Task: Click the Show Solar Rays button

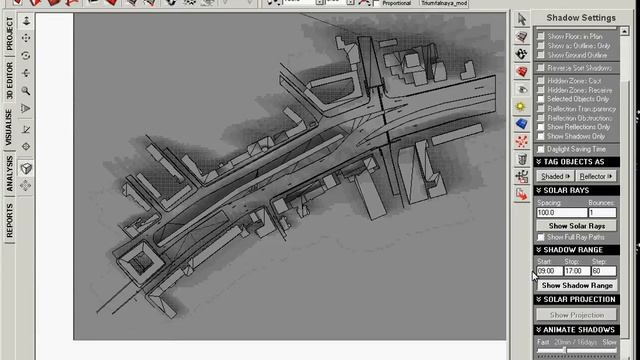Action: [576, 226]
